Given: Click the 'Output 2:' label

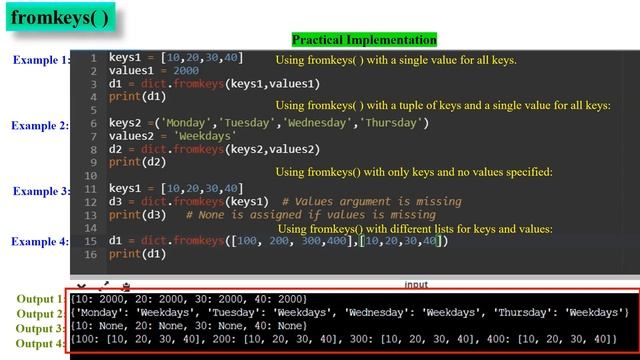Looking at the screenshot, I should pyautogui.click(x=40, y=314).
